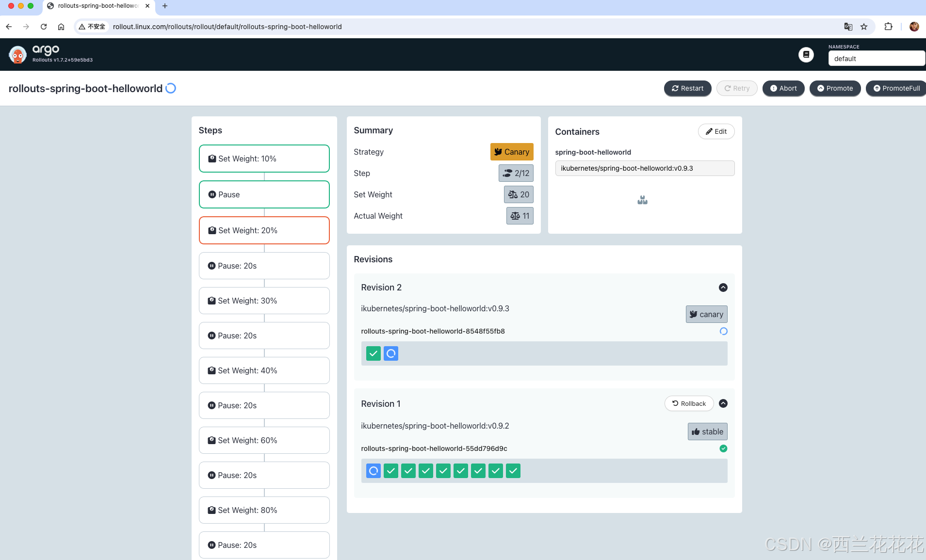Image resolution: width=926 pixels, height=560 pixels.
Task: Click the Argo Rollouts logo
Action: pos(18,55)
